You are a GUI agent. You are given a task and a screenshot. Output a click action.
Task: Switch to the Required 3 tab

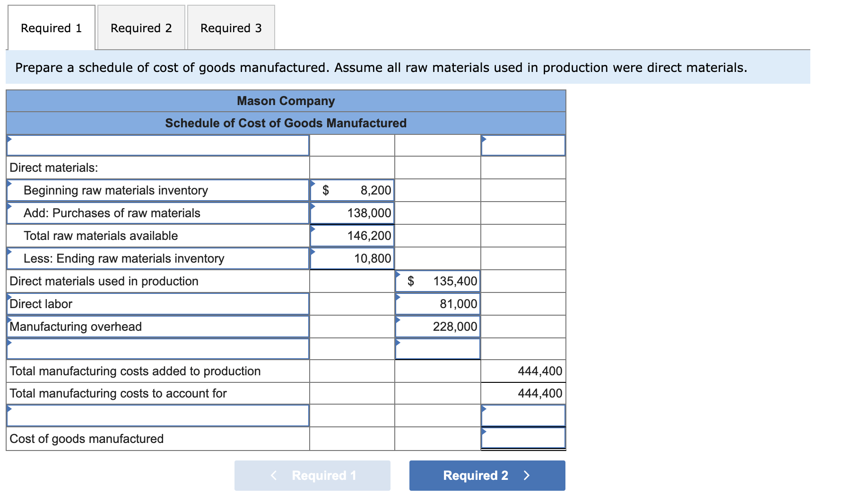tap(230, 27)
